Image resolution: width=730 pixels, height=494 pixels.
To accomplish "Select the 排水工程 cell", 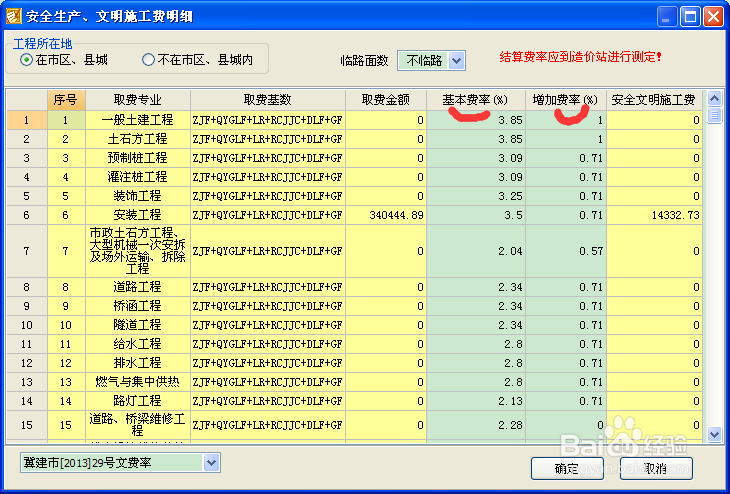I will [x=138, y=363].
